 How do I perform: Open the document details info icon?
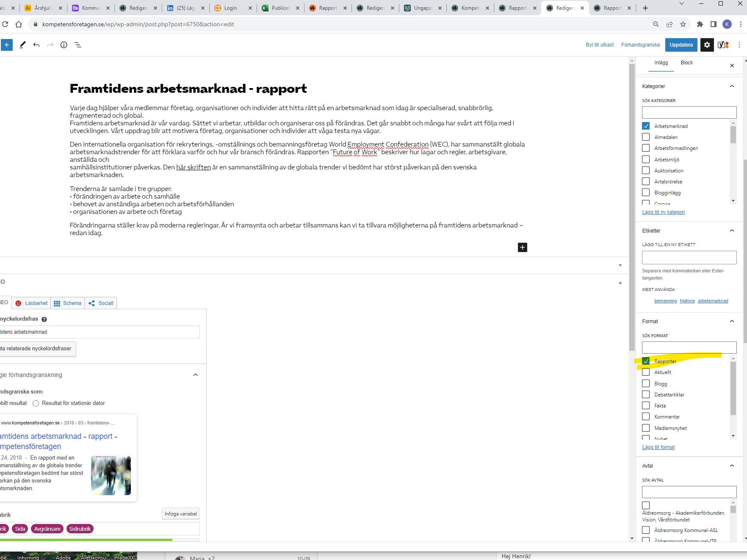click(x=64, y=45)
